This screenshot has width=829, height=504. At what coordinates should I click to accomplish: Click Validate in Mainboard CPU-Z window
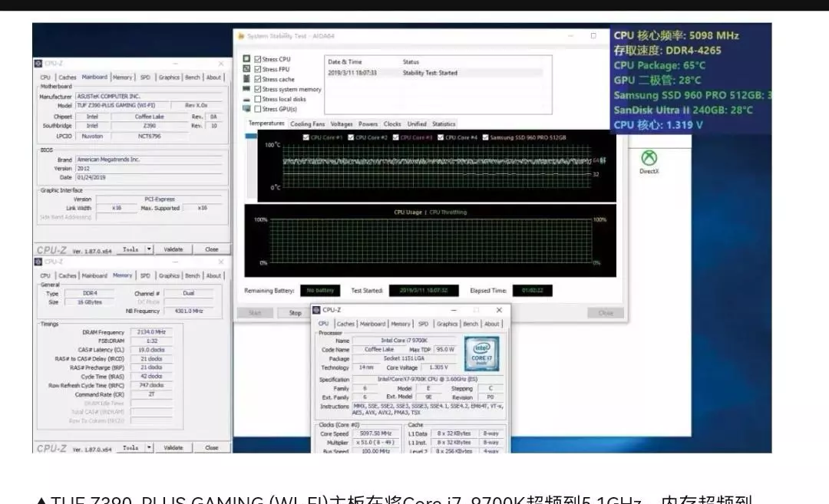[x=173, y=249]
